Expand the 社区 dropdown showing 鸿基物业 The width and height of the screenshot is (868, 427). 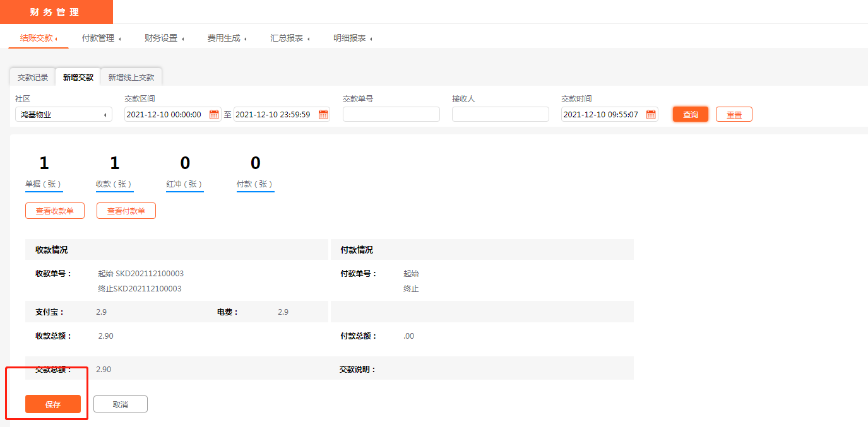tap(64, 115)
